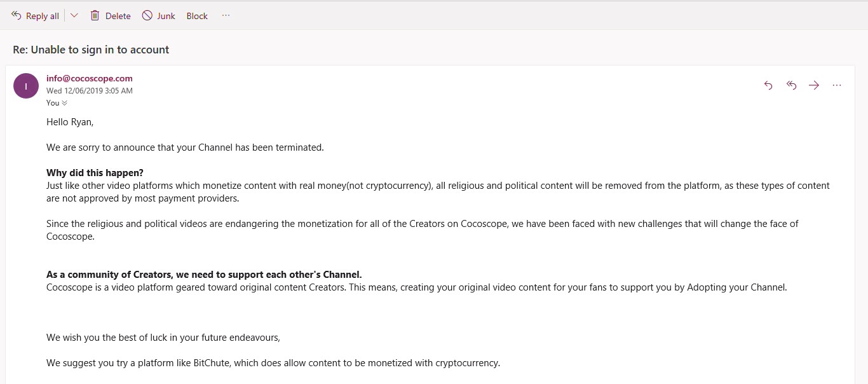Expand the chevron dropdown beside Reply all
This screenshot has height=384, width=868.
click(x=74, y=16)
